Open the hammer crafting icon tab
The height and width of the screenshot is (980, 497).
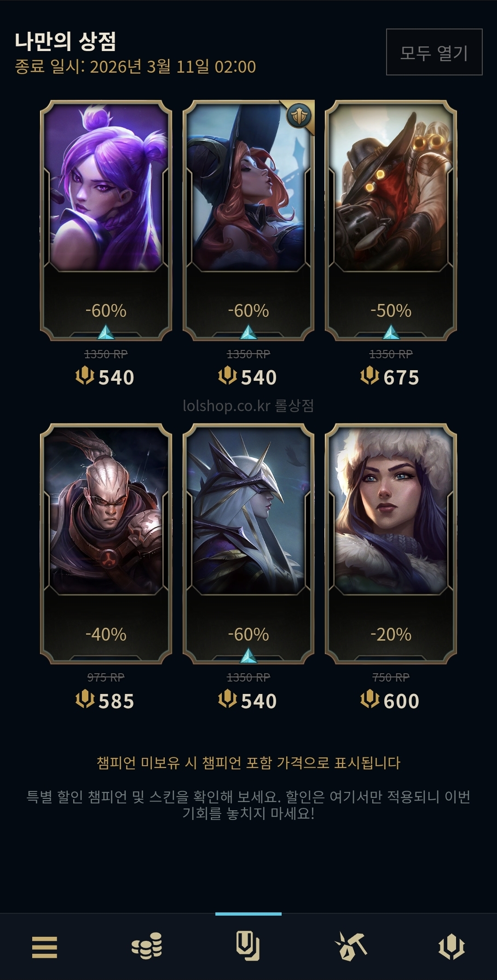[x=351, y=946]
